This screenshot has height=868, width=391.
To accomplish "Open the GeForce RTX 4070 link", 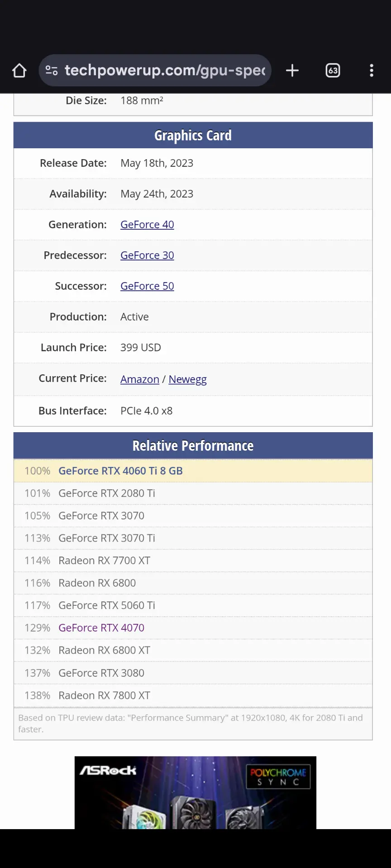I will click(x=101, y=628).
